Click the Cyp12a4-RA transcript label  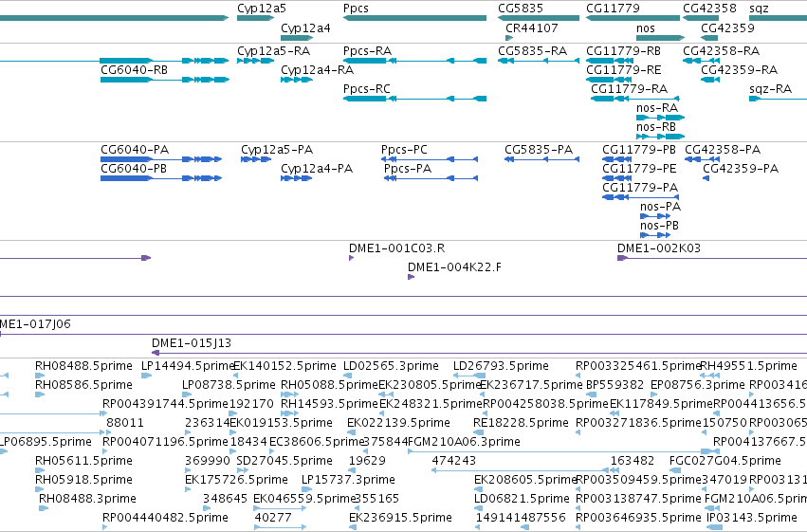(x=318, y=70)
